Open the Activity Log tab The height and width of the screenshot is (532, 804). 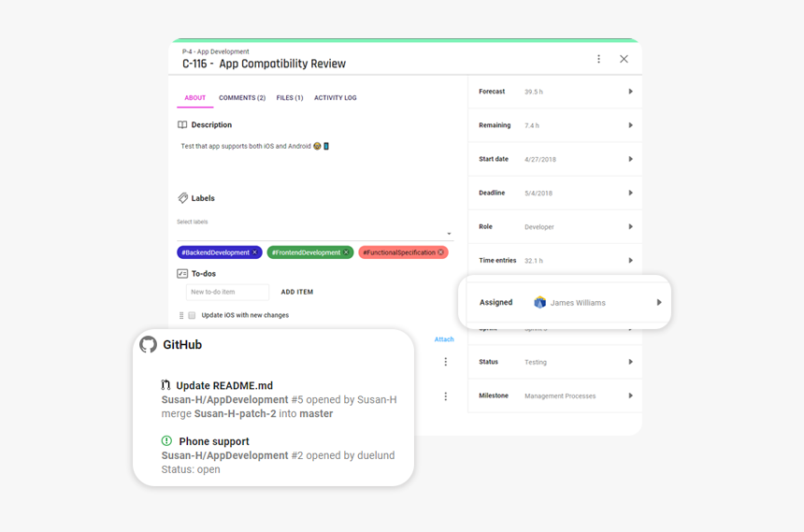tap(335, 98)
